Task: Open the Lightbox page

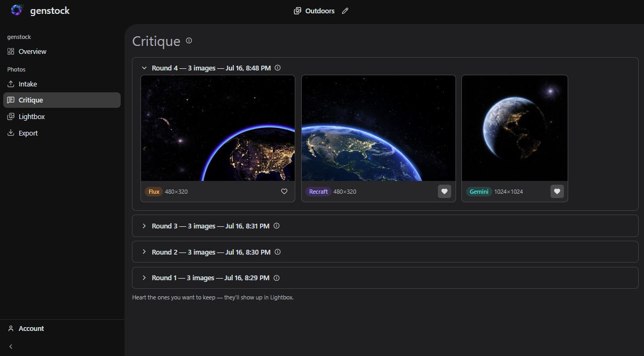Action: 62,117
